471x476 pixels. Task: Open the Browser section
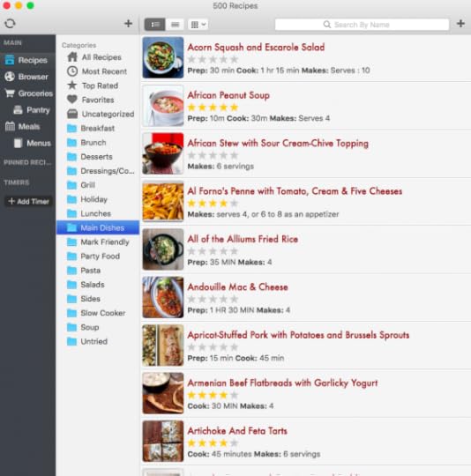26,77
